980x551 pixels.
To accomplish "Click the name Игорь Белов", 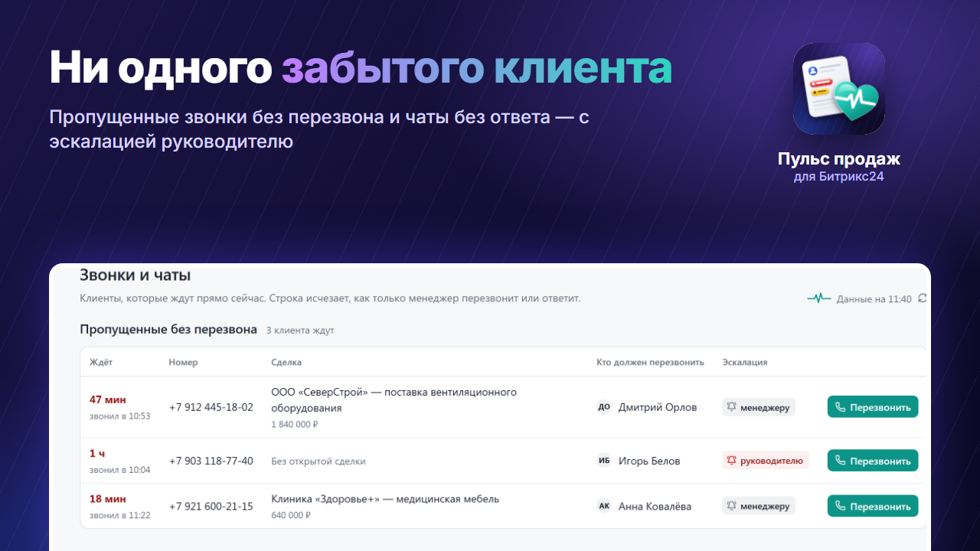I will point(649,461).
